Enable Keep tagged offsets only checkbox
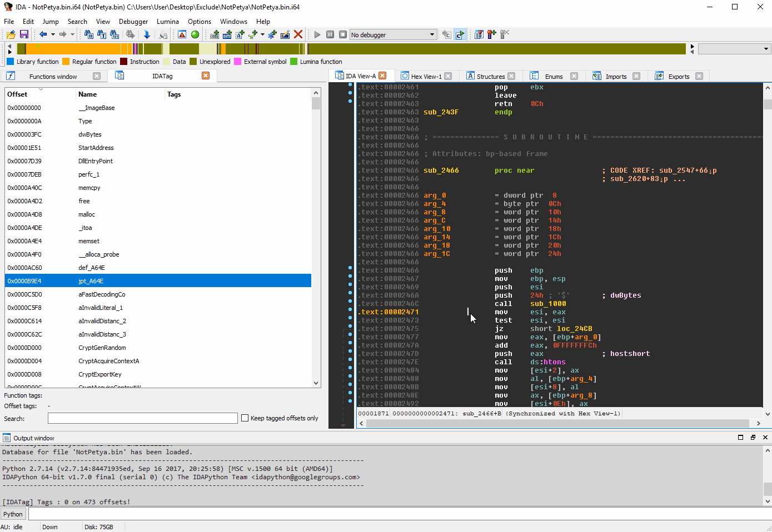Screen dimensions: 772x532 pyautogui.click(x=245, y=418)
